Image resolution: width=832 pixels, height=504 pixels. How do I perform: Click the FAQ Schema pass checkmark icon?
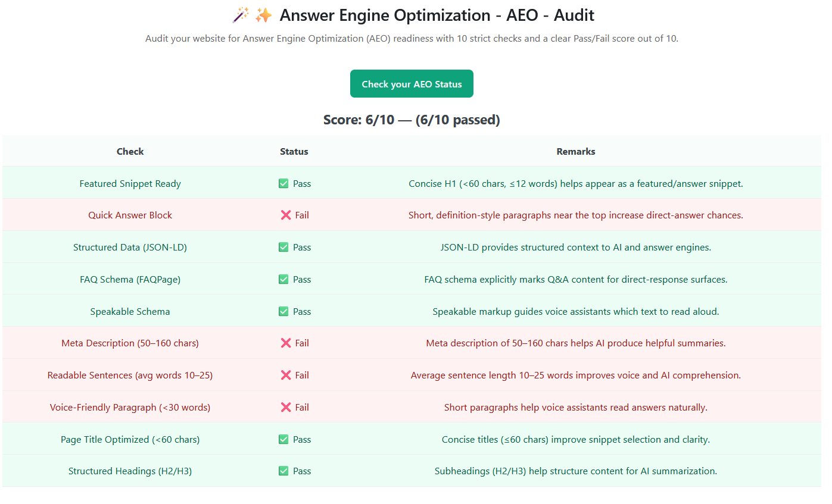[x=283, y=280]
